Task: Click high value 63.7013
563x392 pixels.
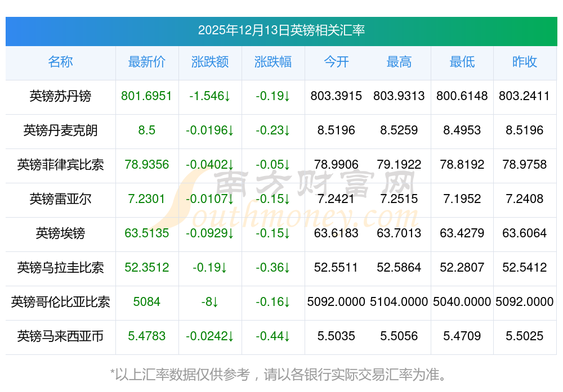Action: pyautogui.click(x=399, y=233)
